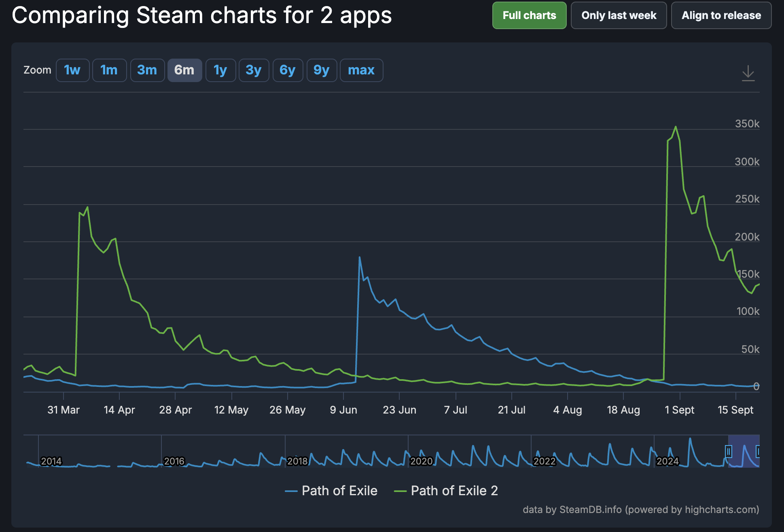784x532 pixels.
Task: Click the 2018 marker in navigator
Action: [297, 461]
